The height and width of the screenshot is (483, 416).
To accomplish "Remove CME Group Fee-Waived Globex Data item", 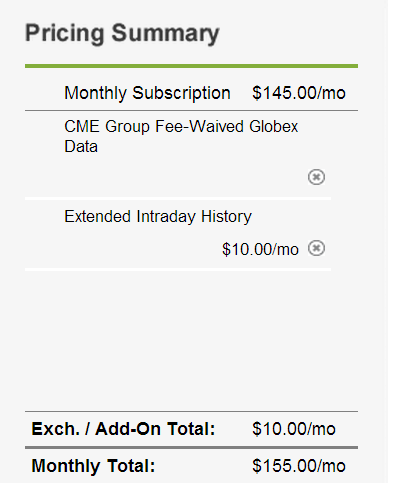I will pyautogui.click(x=316, y=177).
